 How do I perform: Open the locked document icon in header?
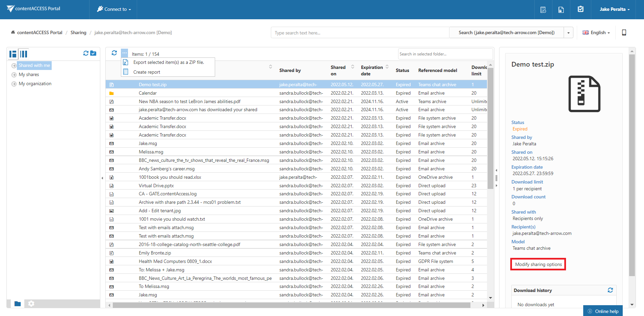561,9
